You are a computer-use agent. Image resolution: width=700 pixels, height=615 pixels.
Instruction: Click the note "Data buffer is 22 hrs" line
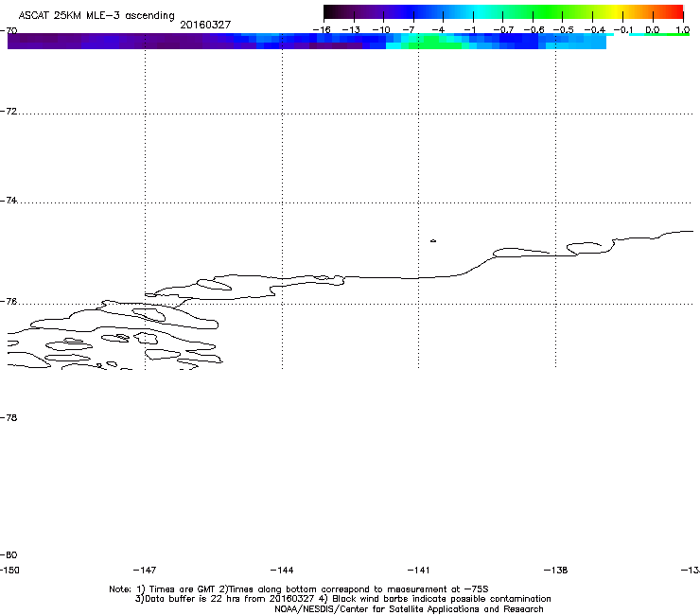342,599
